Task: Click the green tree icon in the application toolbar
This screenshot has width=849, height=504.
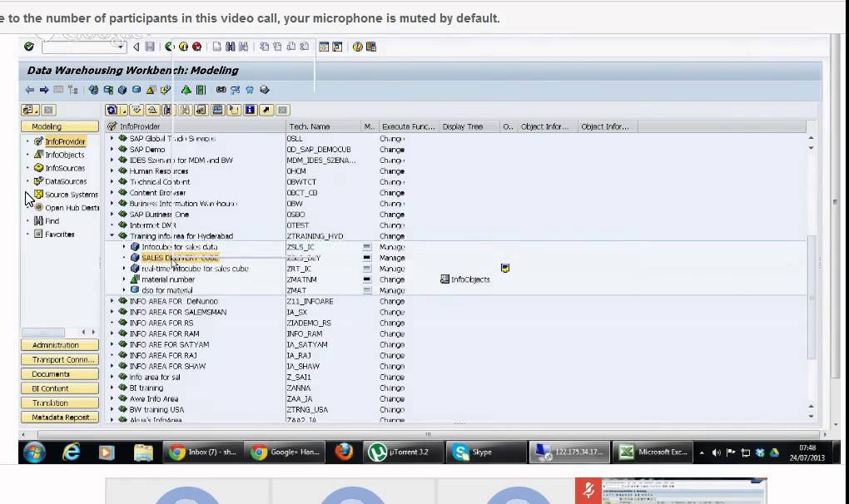Action: [x=186, y=90]
